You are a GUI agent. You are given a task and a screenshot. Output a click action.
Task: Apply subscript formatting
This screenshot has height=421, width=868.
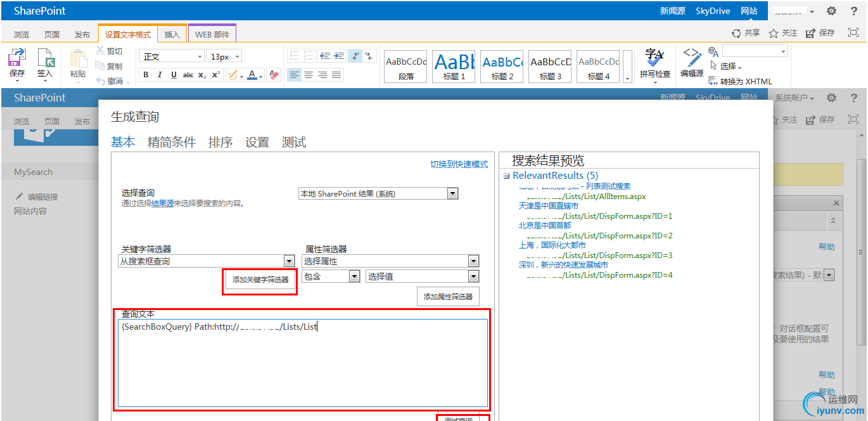(x=201, y=75)
